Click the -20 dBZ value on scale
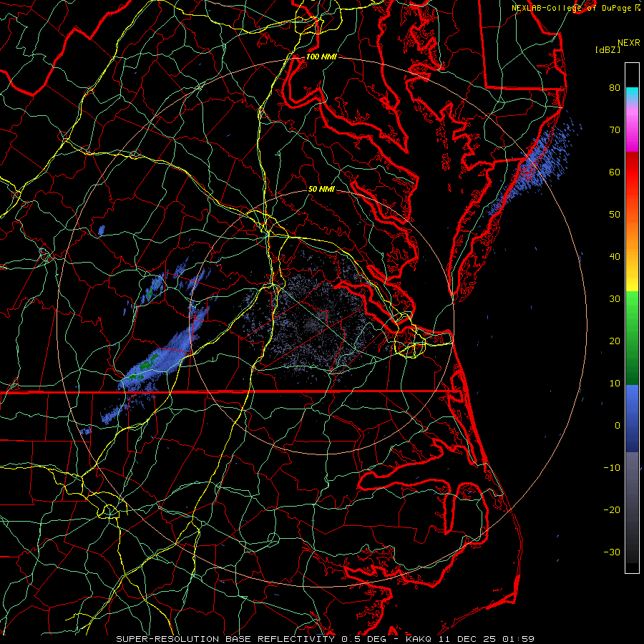The image size is (644, 644). [612, 510]
